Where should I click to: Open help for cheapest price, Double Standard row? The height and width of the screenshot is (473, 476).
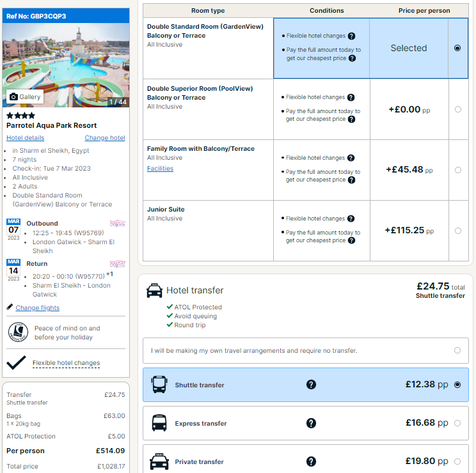click(x=352, y=58)
